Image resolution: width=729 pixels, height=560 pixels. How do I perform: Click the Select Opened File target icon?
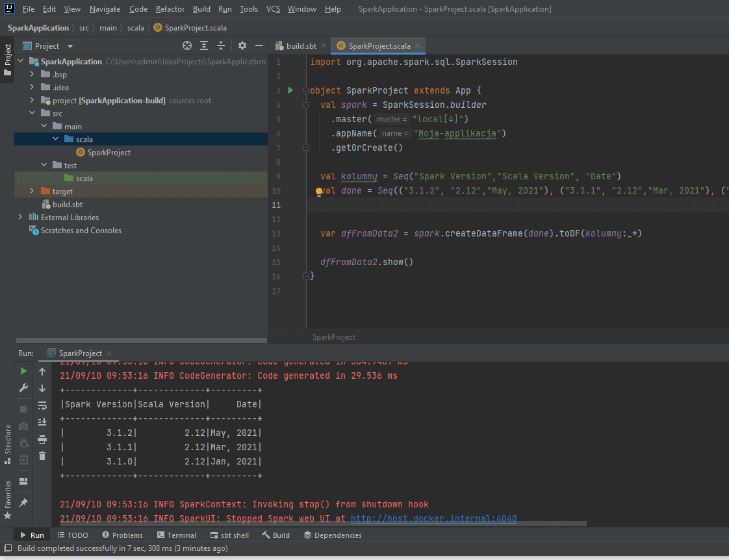point(187,45)
